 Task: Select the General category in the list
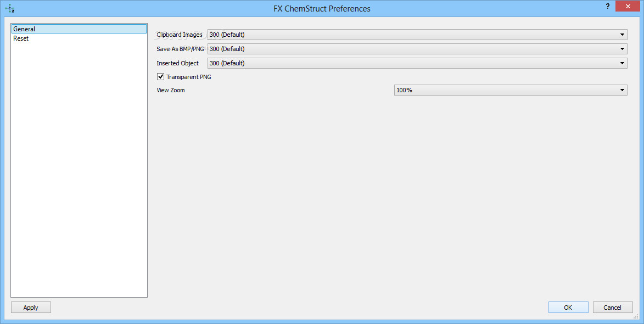pos(79,29)
